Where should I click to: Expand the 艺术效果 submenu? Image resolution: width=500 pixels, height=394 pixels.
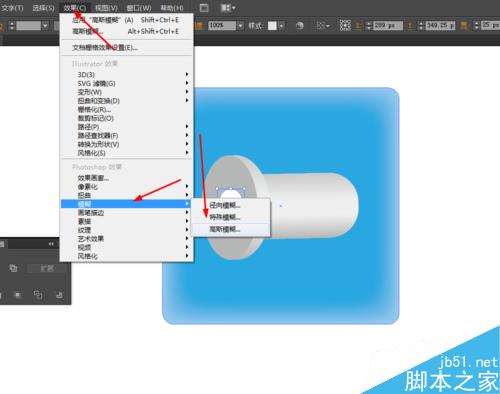click(x=126, y=238)
